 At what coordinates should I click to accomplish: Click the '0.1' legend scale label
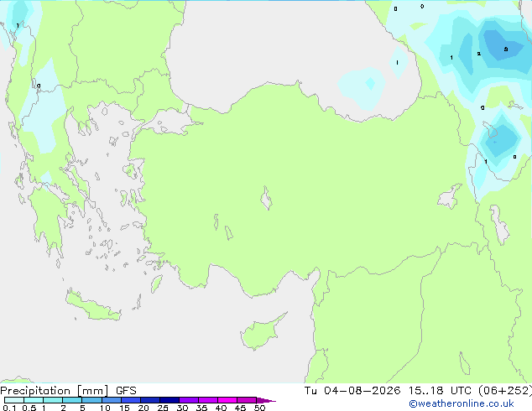coord(9,408)
